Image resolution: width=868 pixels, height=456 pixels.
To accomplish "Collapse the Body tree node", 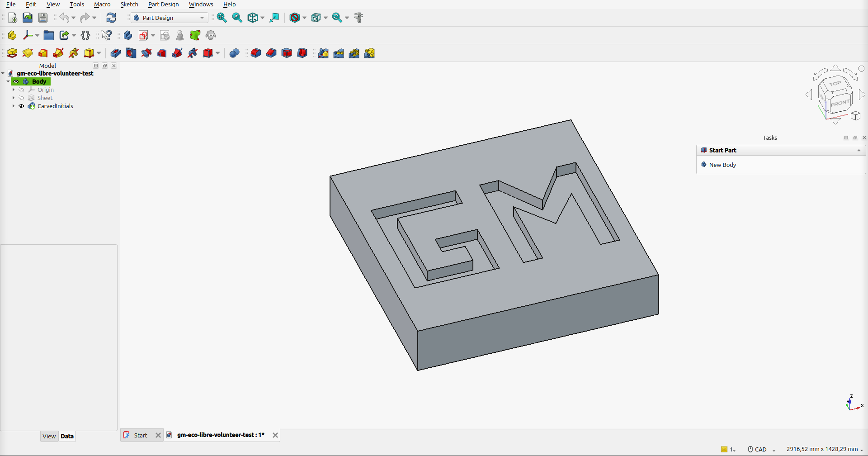I will tap(8, 81).
